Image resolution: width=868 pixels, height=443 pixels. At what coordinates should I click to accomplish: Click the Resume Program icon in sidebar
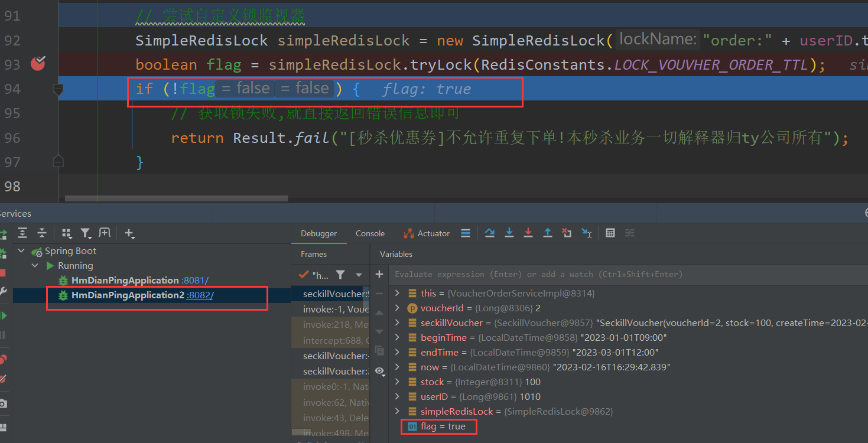[3, 315]
